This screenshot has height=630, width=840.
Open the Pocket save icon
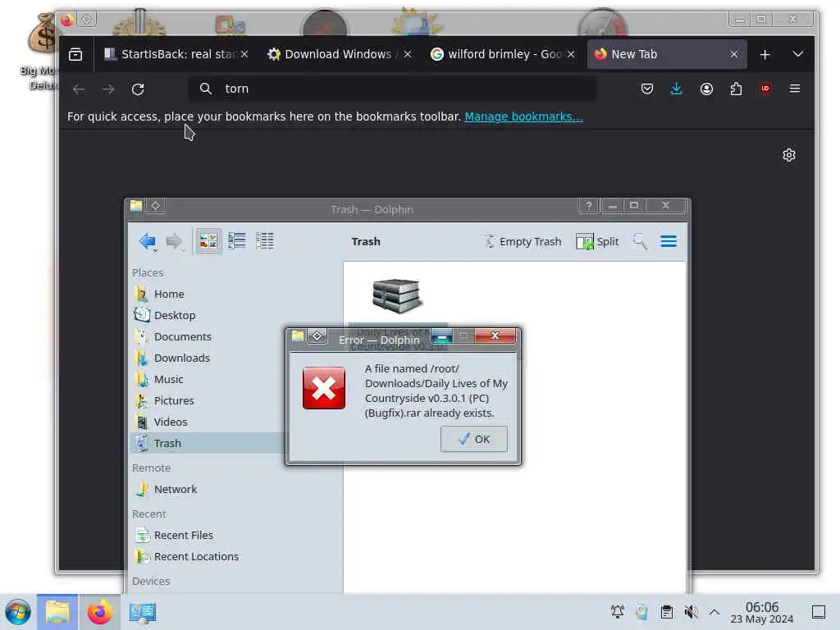click(x=647, y=89)
